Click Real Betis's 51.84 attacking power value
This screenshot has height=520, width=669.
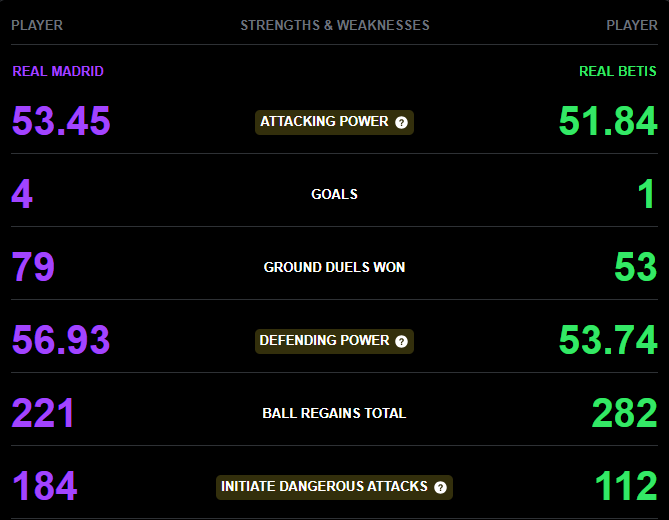(608, 121)
